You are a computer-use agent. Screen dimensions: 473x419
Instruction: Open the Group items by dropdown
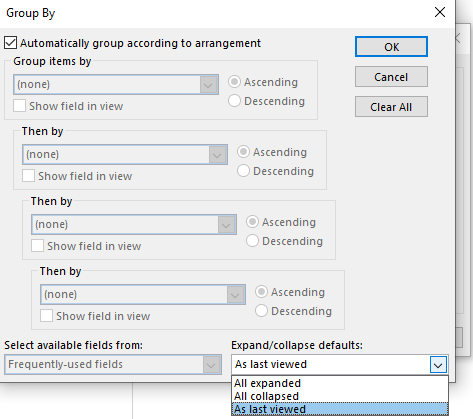point(116,84)
